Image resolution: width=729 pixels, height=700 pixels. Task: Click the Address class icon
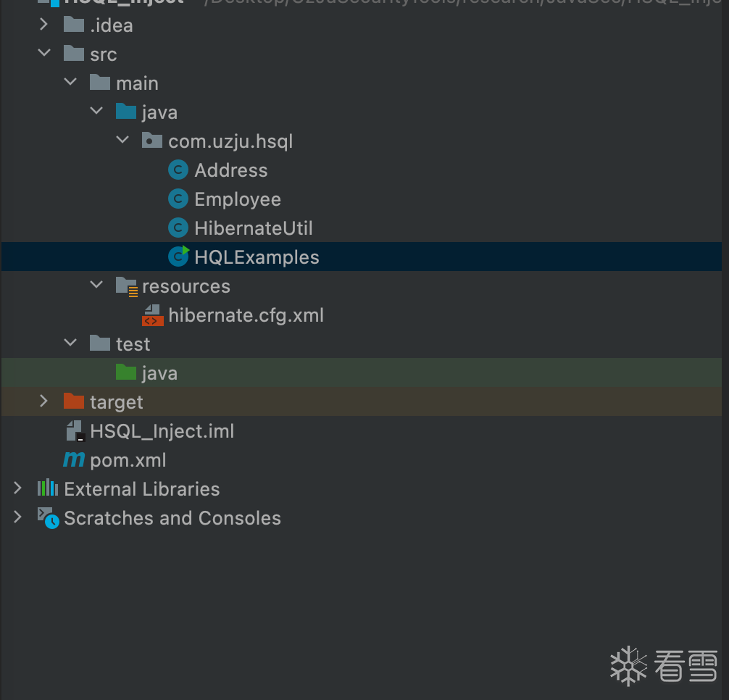click(178, 170)
